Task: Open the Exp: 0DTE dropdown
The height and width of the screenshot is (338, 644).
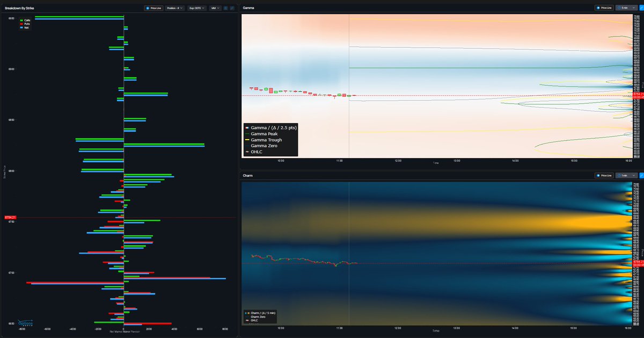Action: point(197,9)
